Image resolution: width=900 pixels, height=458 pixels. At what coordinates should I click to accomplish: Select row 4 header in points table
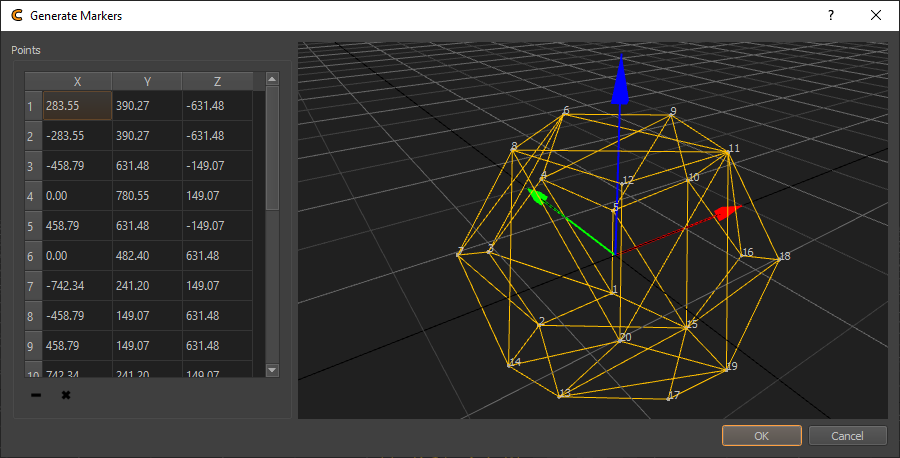click(x=31, y=197)
